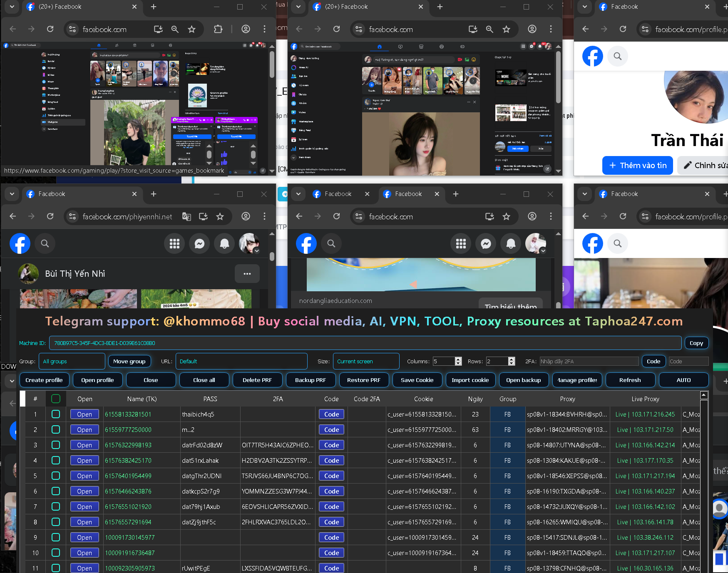Increase the Columns value with the up arrow
Viewport: 728px width, 573px height.
tap(458, 359)
